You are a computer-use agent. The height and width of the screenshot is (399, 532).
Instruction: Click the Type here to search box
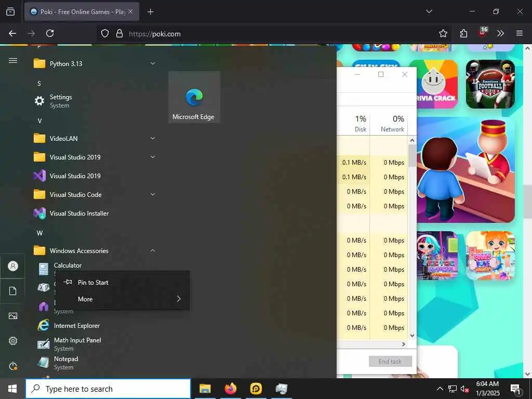point(108,389)
